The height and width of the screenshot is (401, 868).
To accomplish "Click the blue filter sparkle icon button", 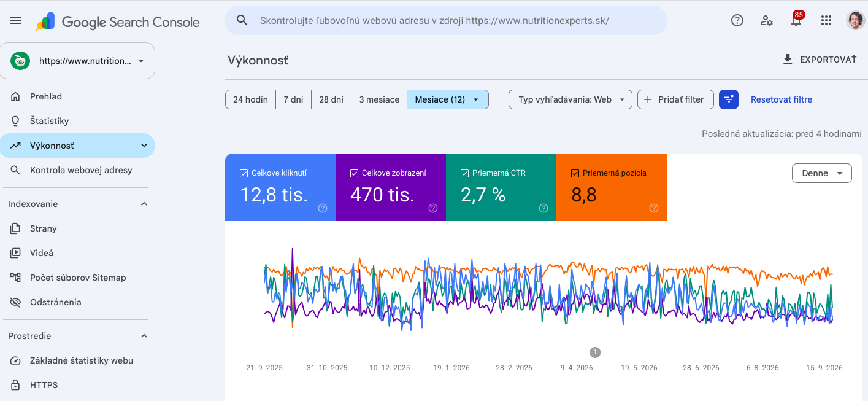I will [729, 99].
